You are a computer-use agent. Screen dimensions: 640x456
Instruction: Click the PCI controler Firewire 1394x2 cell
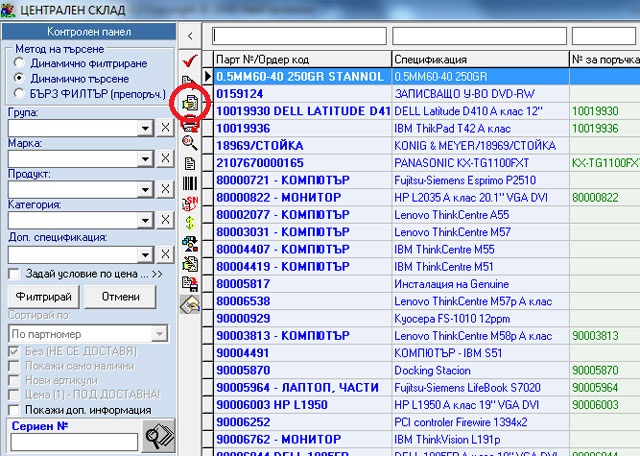tap(480, 422)
